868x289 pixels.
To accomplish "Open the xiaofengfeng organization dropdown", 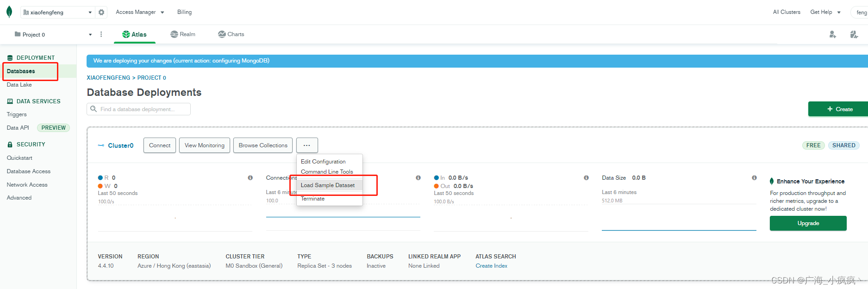I will [58, 13].
